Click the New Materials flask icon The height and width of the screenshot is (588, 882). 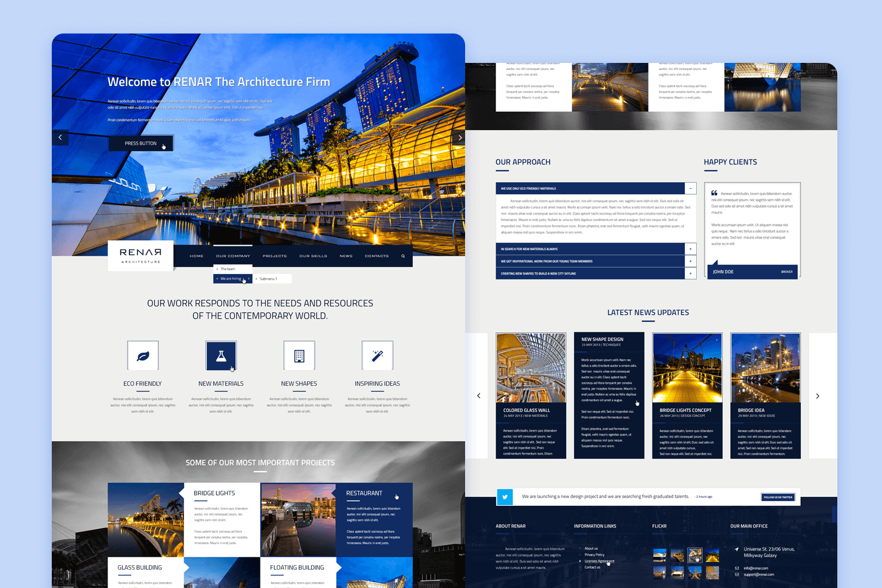point(220,355)
